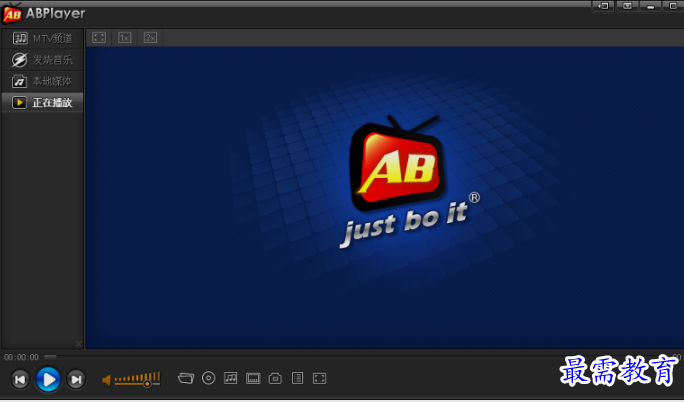Set video size to 2x
The image size is (684, 402).
(x=150, y=38)
